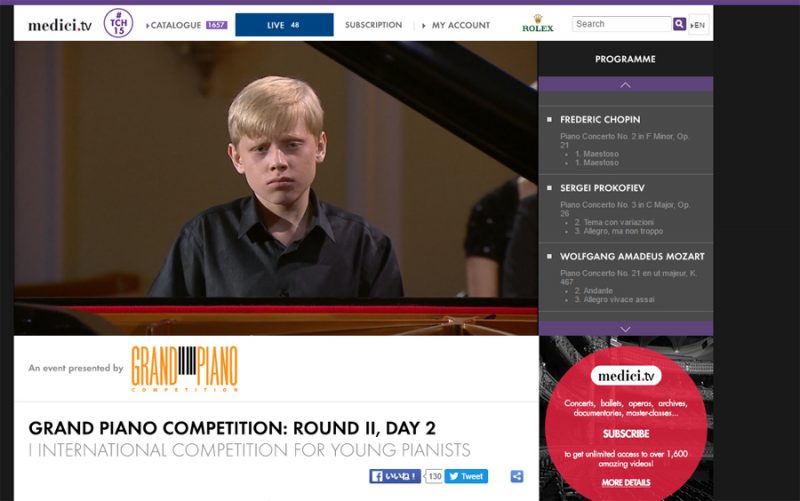
Task: Click the blue share icon
Action: 517,476
